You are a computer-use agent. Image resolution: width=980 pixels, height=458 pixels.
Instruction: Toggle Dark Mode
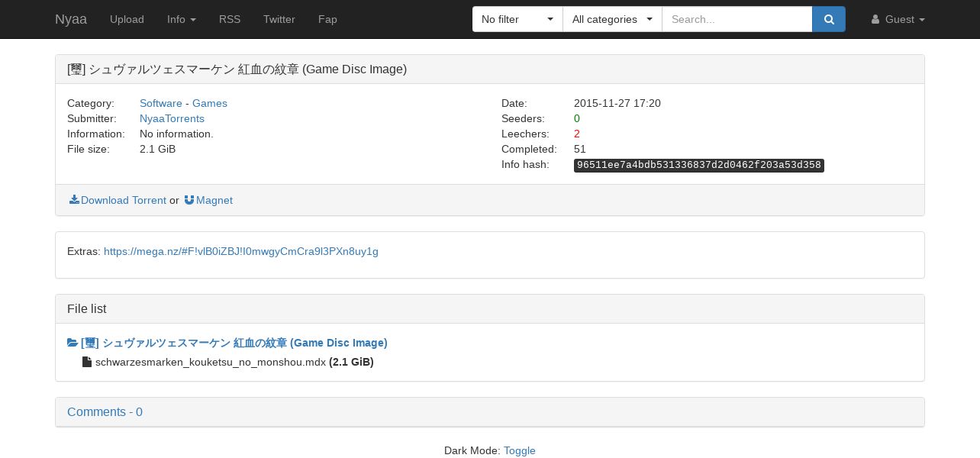[x=520, y=450]
